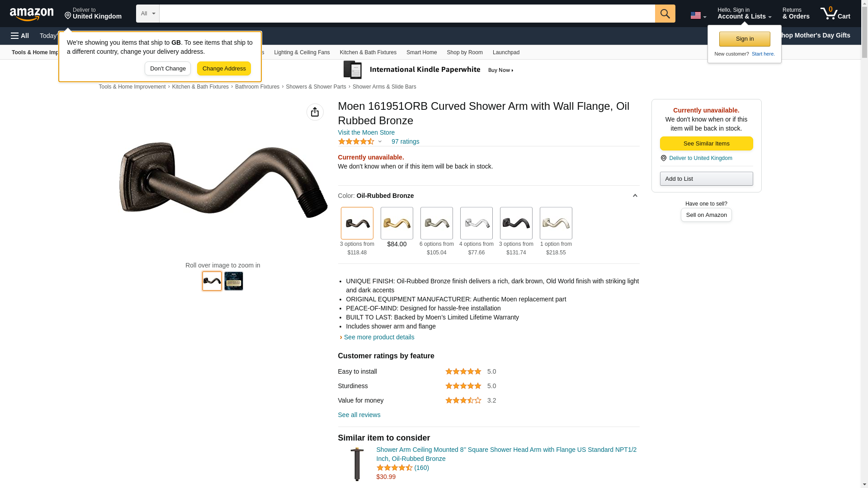This screenshot has width=868, height=488.
Task: Open the Smart Home category tab
Action: [x=421, y=52]
